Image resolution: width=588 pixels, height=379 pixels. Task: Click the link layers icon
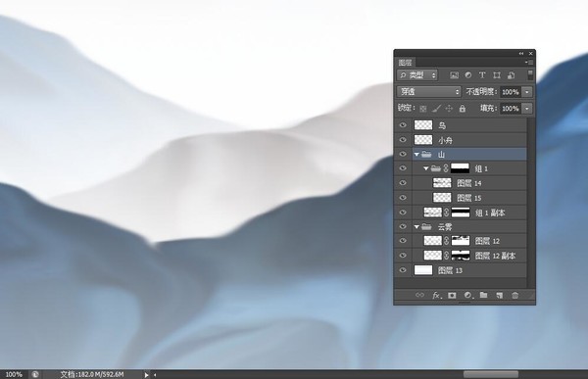click(x=419, y=295)
